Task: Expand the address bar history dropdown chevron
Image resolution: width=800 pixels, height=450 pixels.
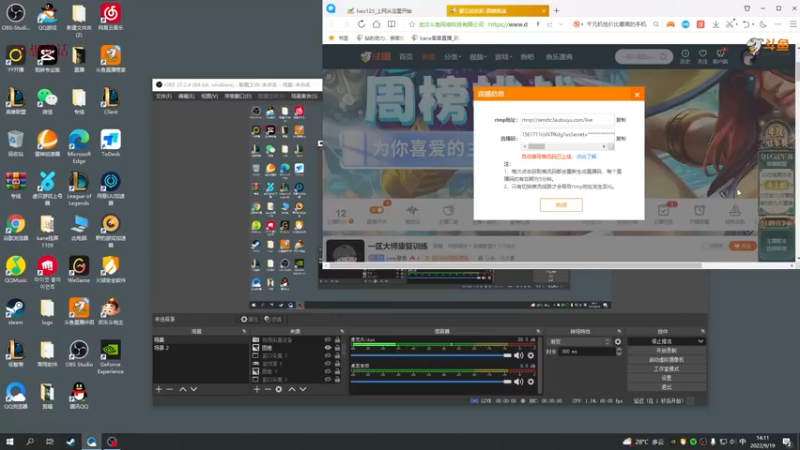Action: pos(561,24)
